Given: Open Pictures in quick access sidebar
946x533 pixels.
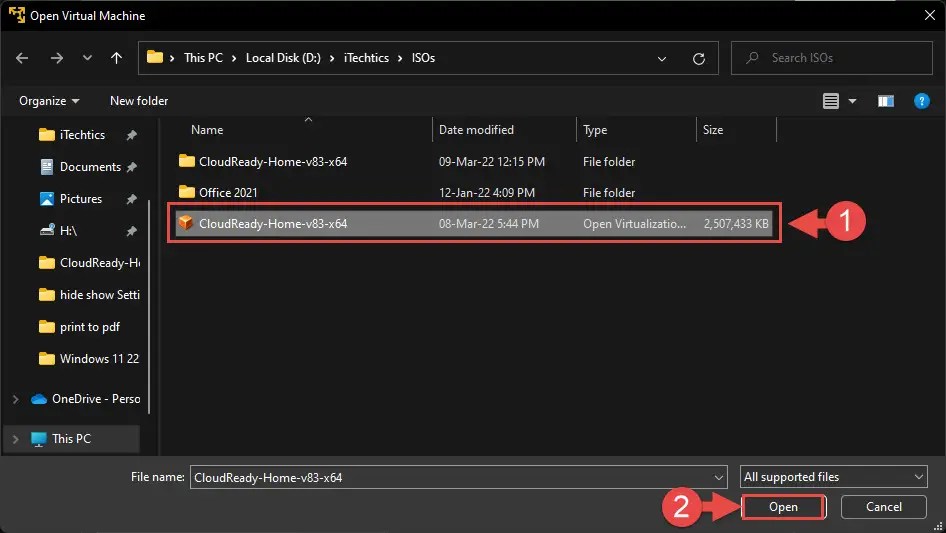Looking at the screenshot, I should (x=80, y=199).
